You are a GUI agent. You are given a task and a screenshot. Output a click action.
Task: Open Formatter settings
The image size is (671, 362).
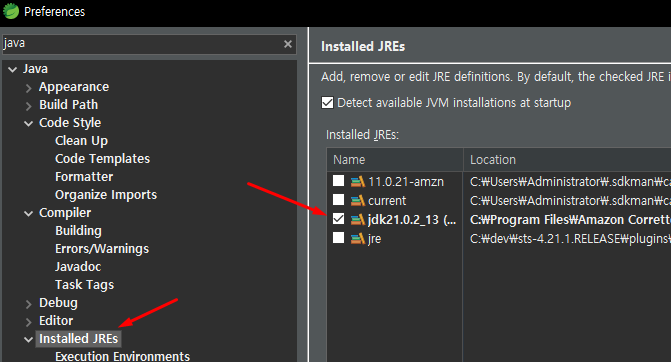pos(84,177)
